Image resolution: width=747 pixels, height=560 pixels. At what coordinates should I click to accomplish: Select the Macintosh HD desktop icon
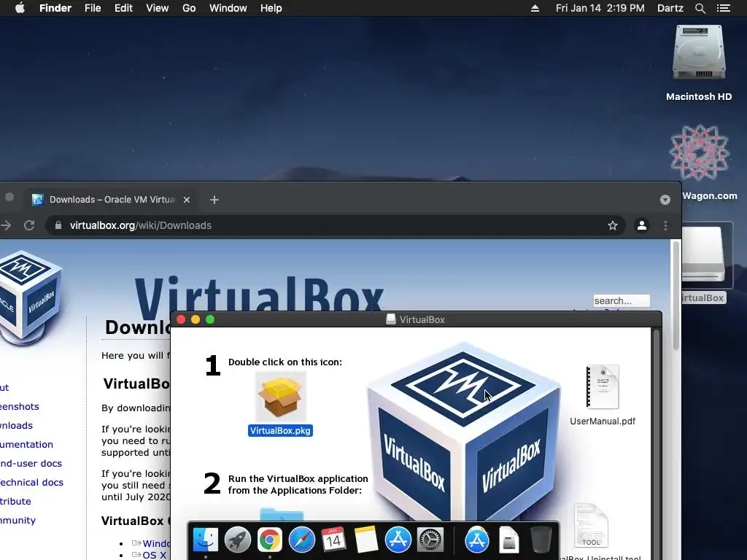pos(699,53)
